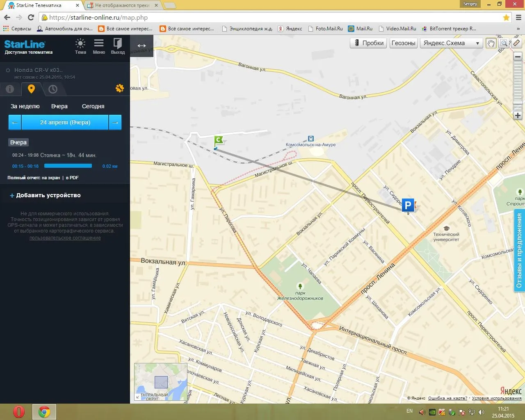
Task: Go to previous day with left arrow
Action: pos(15,122)
